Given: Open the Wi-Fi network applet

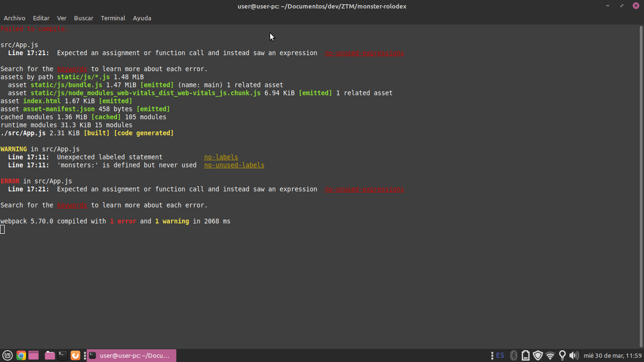Looking at the screenshot, I should pyautogui.click(x=550, y=355).
